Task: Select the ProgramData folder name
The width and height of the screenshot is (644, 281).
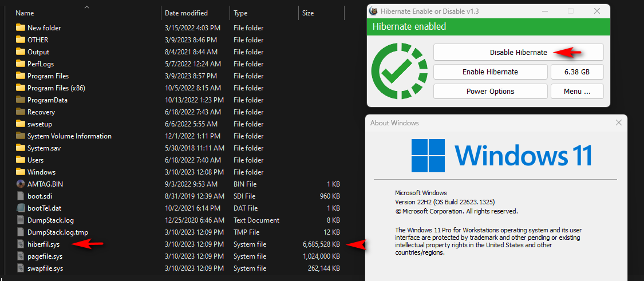Action: coord(48,100)
